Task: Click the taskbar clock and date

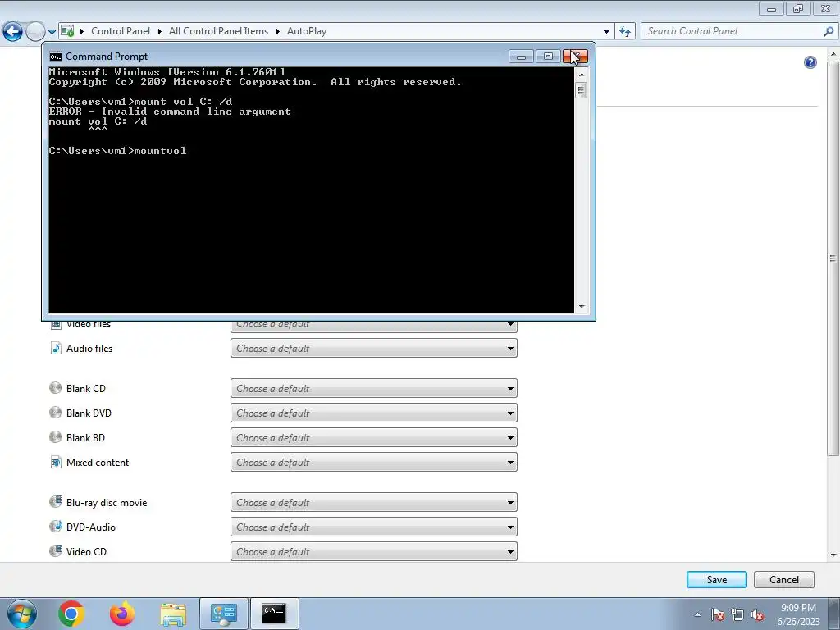Action: click(798, 614)
